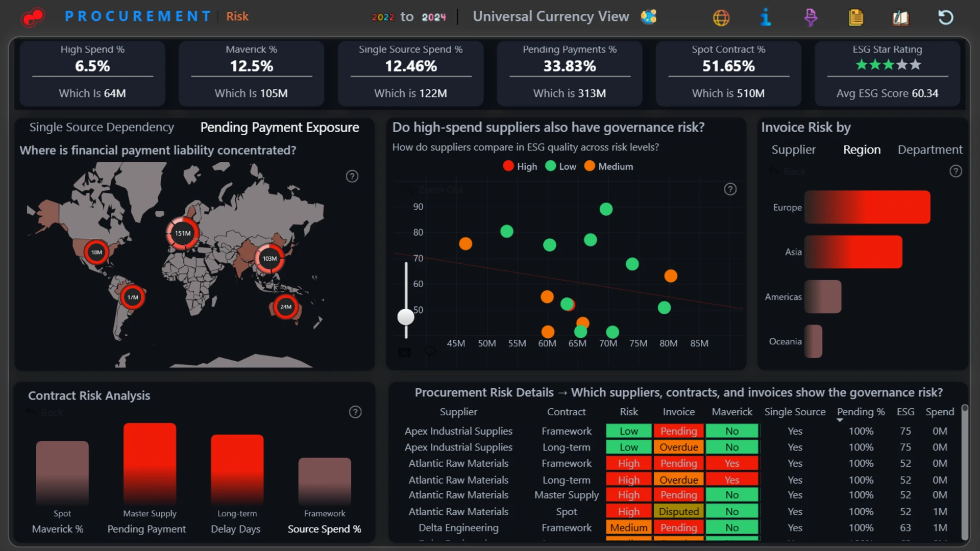Image resolution: width=980 pixels, height=551 pixels.
Task: Open help icon on the map panel
Action: pos(352,177)
